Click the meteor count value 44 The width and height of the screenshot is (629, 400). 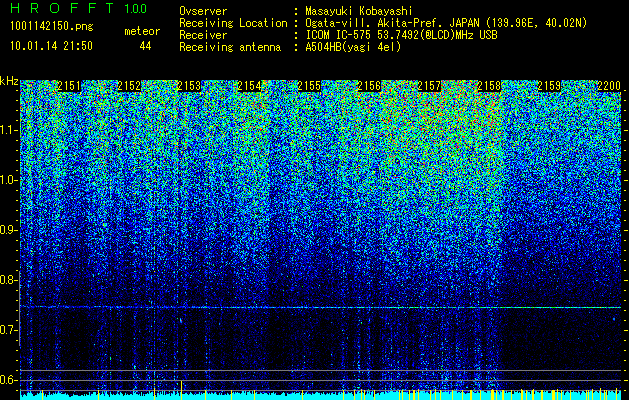pos(145,46)
